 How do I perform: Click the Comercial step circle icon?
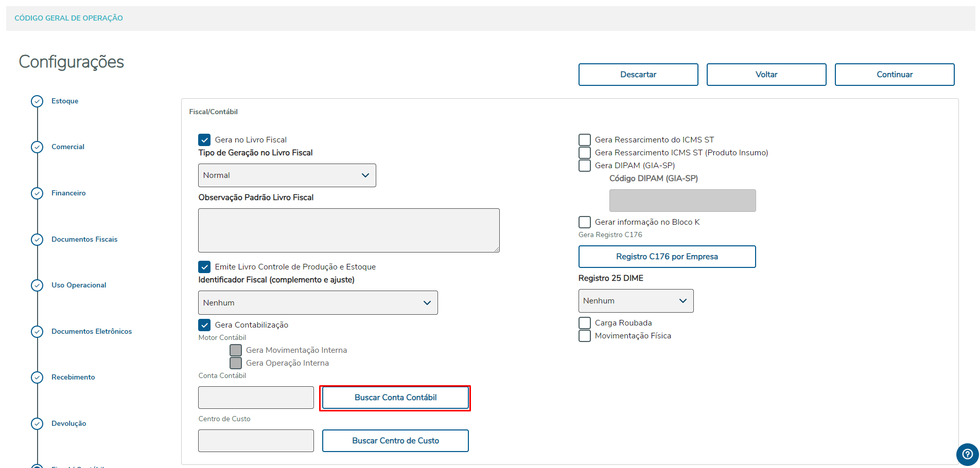pos(37,147)
